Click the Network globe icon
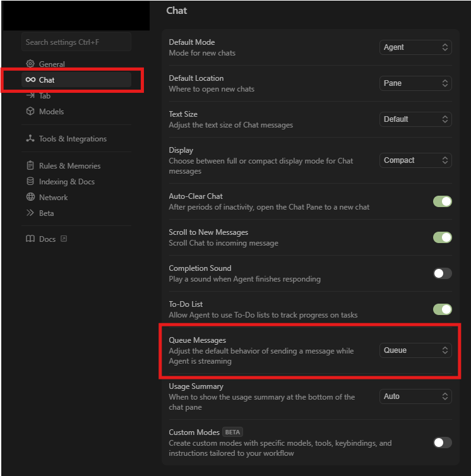Screen dimensions: 471x476 point(30,197)
